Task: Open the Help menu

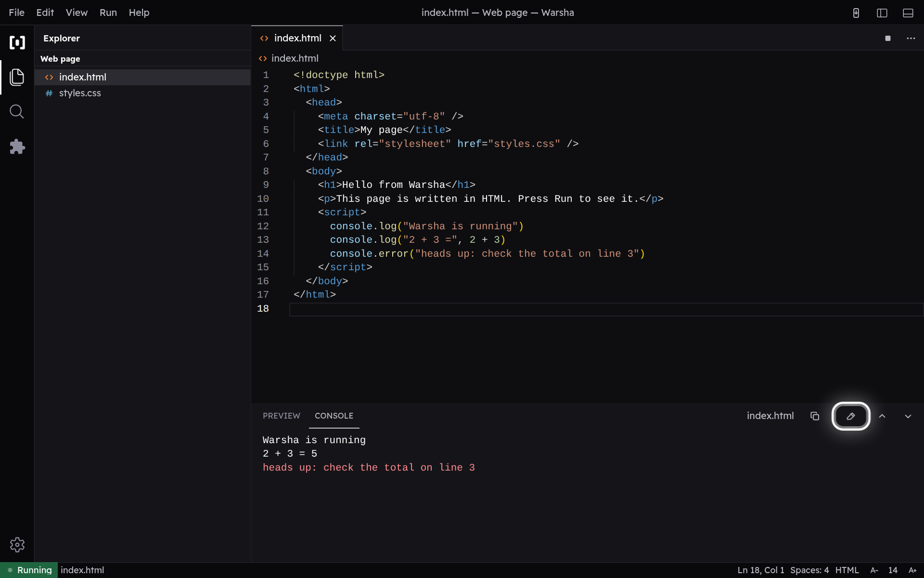Action: click(x=139, y=13)
